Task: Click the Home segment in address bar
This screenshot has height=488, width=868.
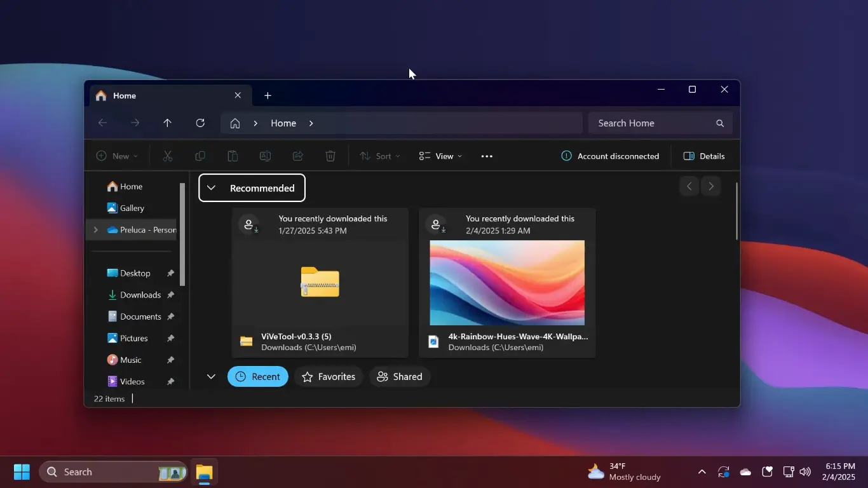Action: click(283, 123)
